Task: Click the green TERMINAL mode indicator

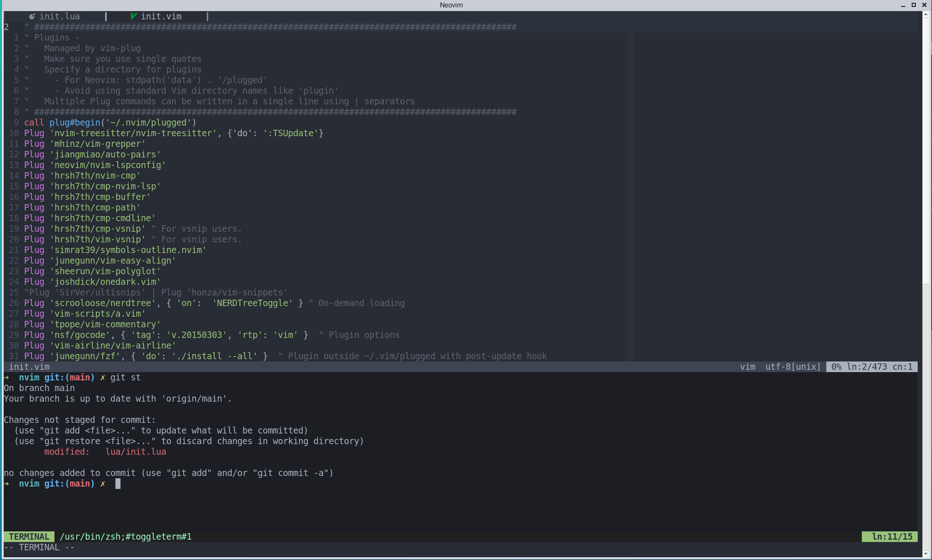Action: pos(29,536)
